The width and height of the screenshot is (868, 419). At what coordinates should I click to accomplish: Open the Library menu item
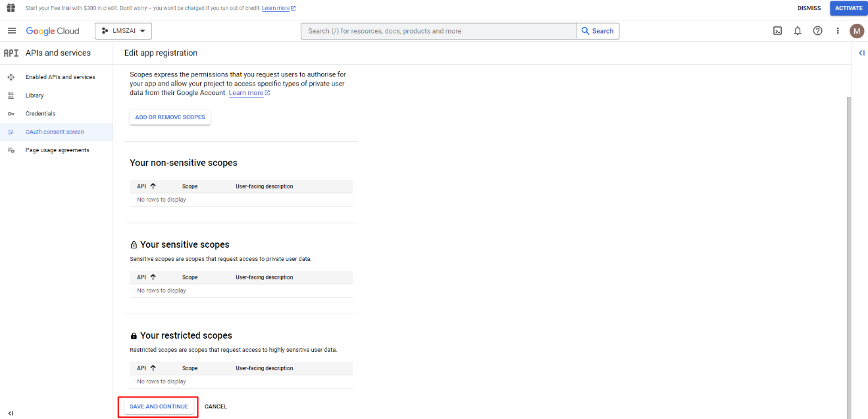tap(34, 96)
